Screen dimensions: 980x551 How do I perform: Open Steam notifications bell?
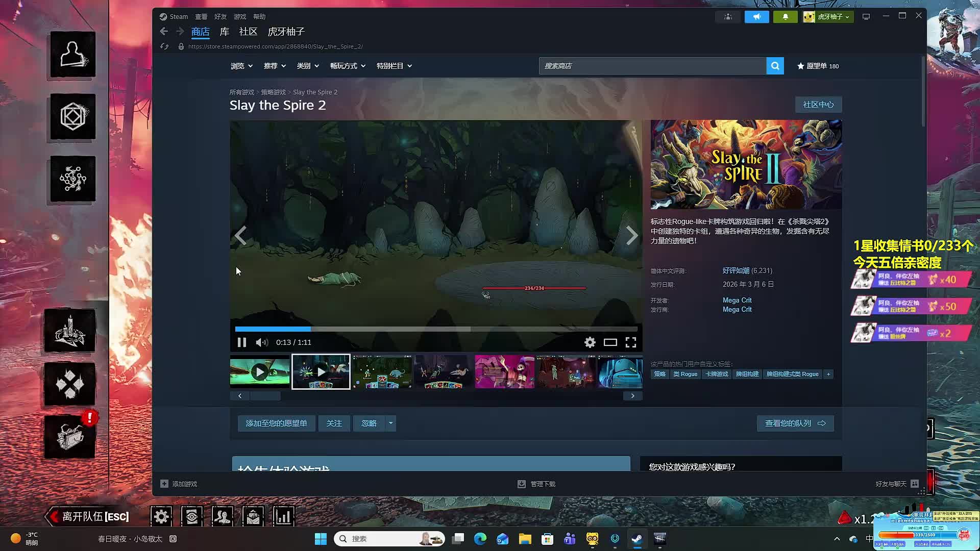click(785, 17)
